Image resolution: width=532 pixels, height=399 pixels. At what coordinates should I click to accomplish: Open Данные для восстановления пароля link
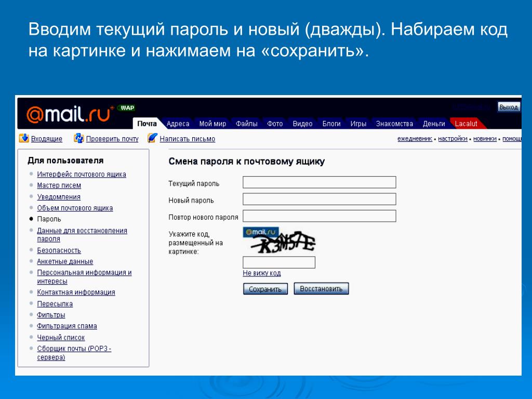(x=82, y=235)
